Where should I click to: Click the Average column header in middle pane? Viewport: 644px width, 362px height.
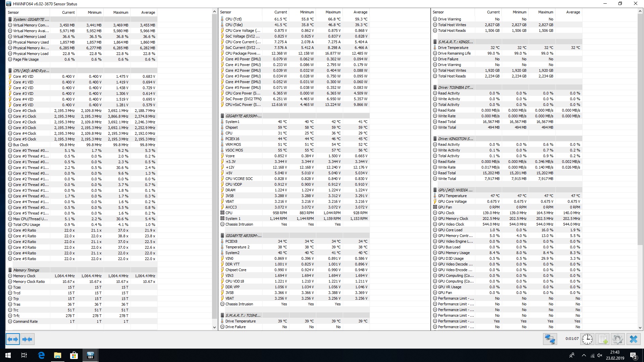point(360,12)
